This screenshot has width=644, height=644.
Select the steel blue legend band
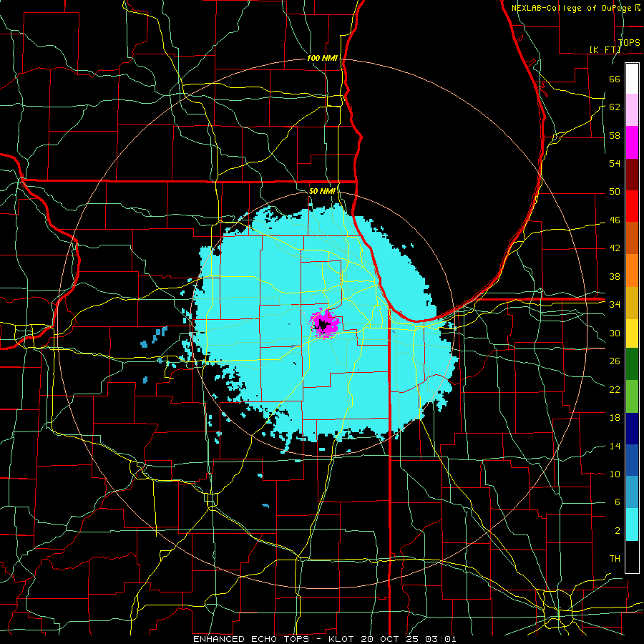pyautogui.click(x=632, y=492)
